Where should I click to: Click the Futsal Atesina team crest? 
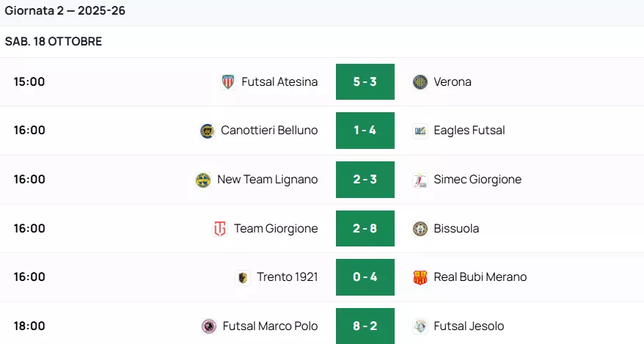point(228,82)
